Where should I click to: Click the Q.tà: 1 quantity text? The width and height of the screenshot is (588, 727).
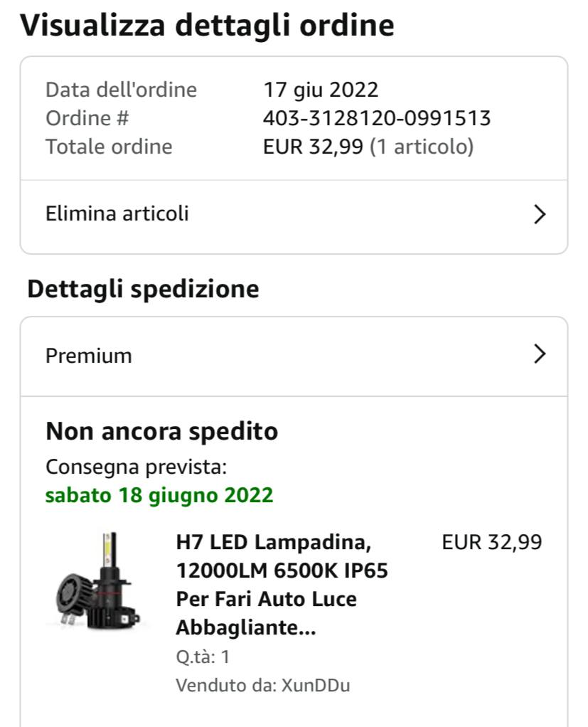[x=203, y=657]
